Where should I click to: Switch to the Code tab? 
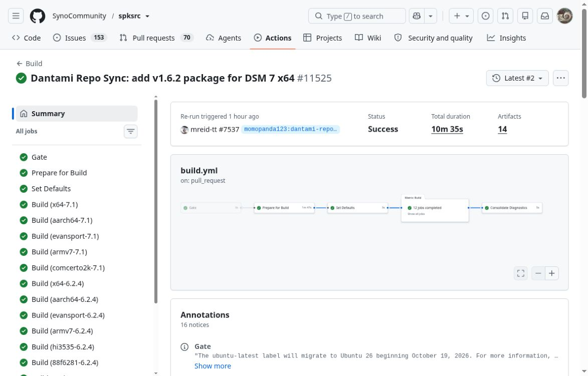pyautogui.click(x=26, y=38)
